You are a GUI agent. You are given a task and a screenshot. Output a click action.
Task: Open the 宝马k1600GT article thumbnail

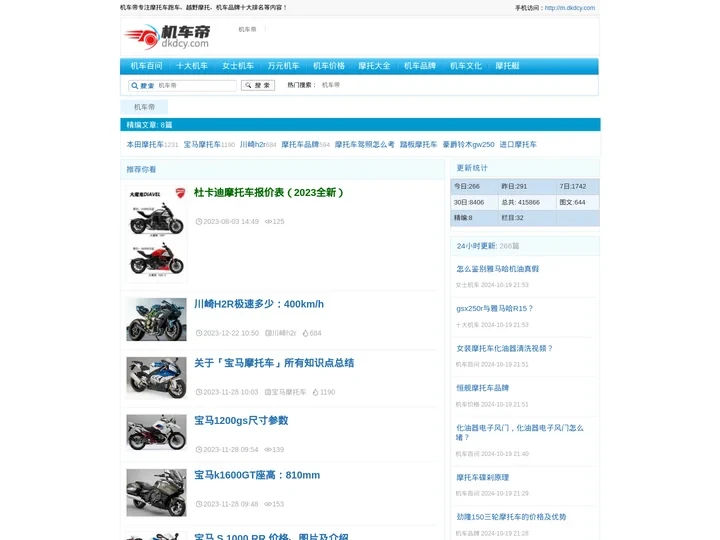coord(157,493)
